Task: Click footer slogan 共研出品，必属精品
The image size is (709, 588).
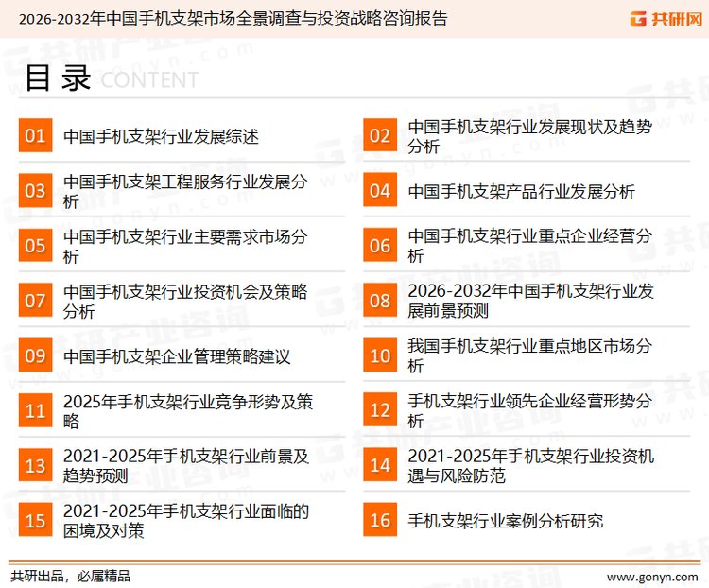Action: pos(71,577)
